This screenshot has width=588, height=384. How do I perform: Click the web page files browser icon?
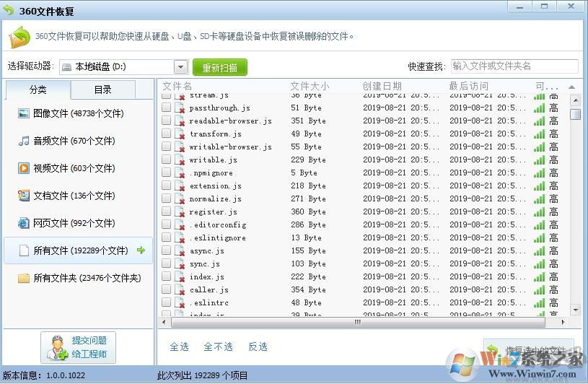(x=24, y=223)
